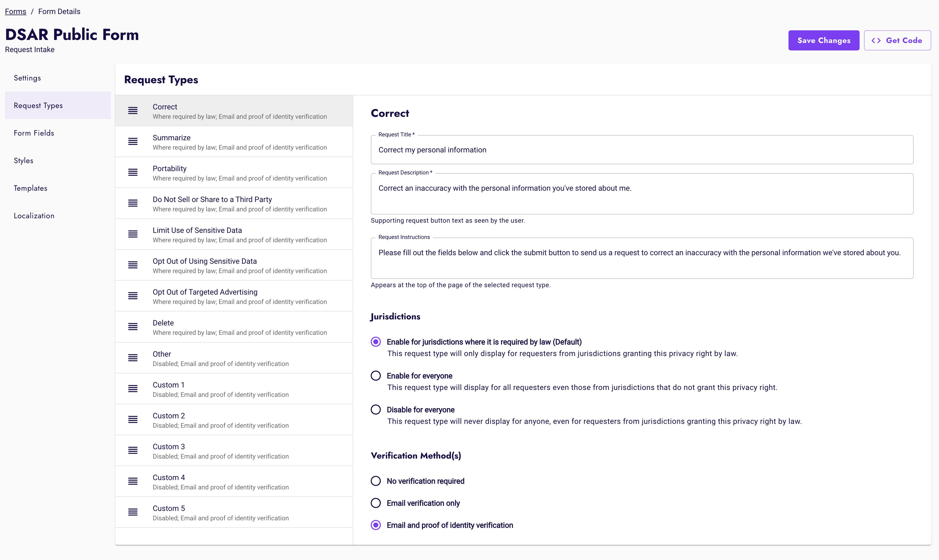Screen dimensions: 939x560
Task: Click the drag handle icon for Custom 3
Action: coord(133,451)
